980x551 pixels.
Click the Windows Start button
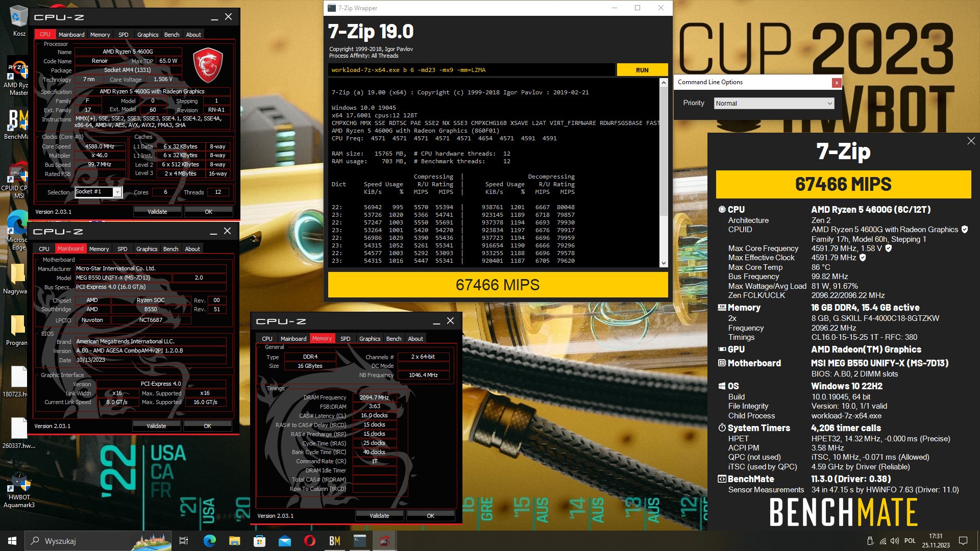pyautogui.click(x=12, y=541)
